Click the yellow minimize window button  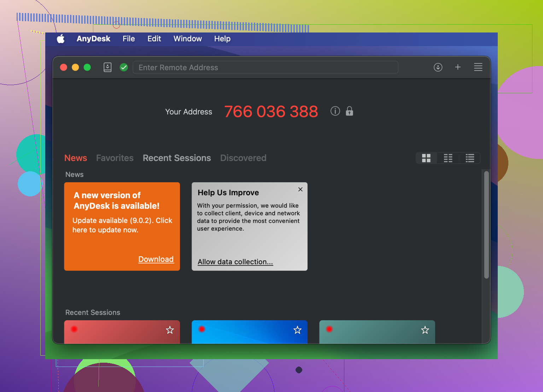coord(75,67)
